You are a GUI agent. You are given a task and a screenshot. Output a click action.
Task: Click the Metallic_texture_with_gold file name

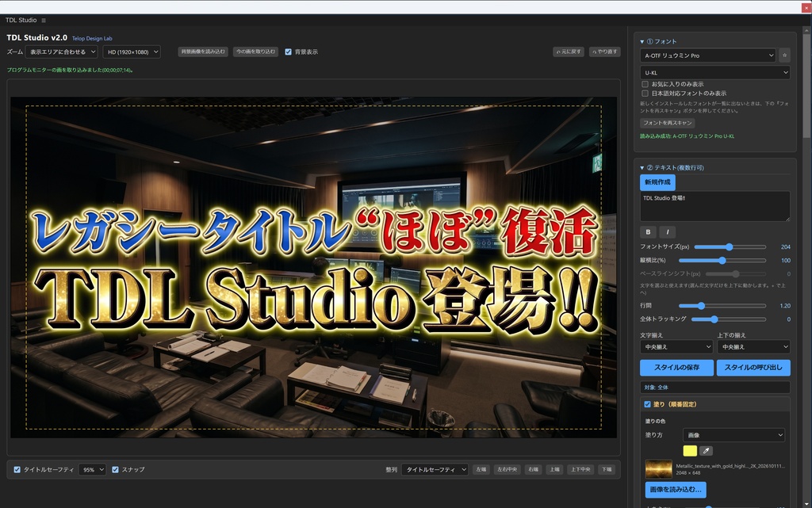(730, 465)
